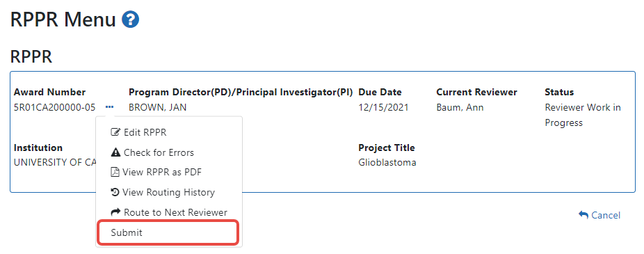644x254 pixels.
Task: Click the Edit RPPR pencil icon
Action: 115,132
